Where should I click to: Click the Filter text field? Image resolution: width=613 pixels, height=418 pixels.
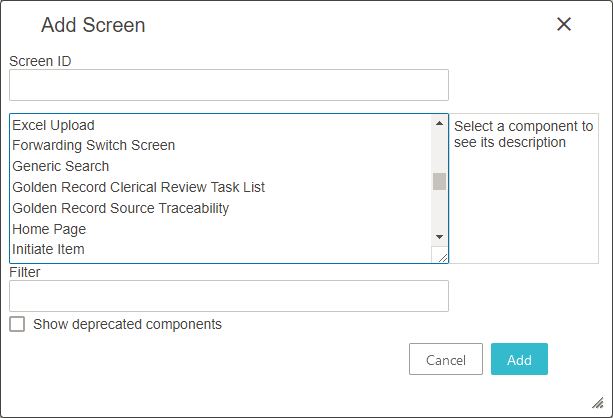pos(229,296)
